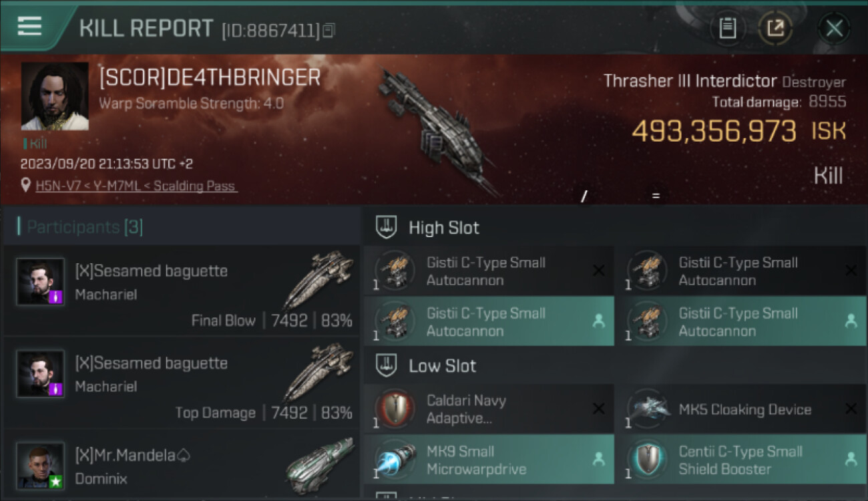This screenshot has width=868, height=501.
Task: Open the clipboard report icon
Action: tap(727, 28)
